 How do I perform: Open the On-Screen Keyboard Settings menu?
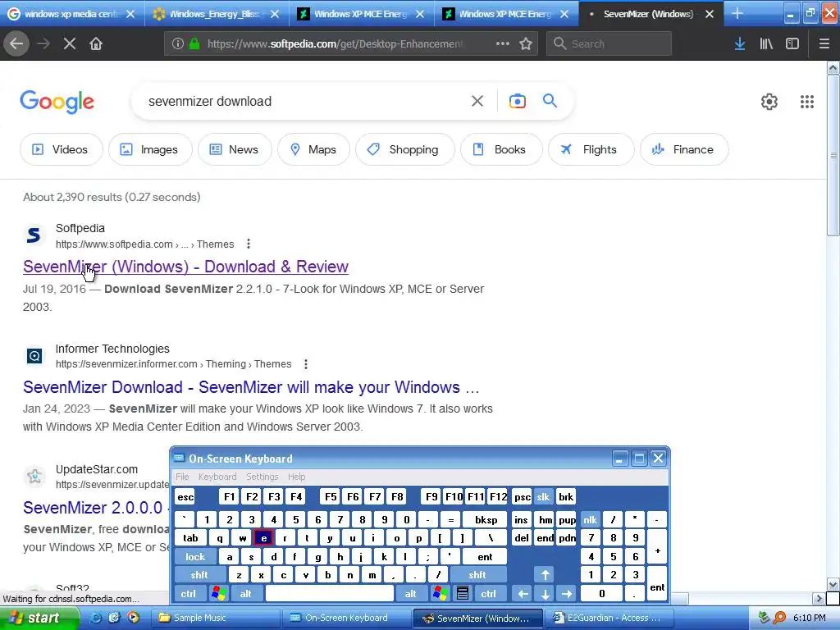(262, 477)
